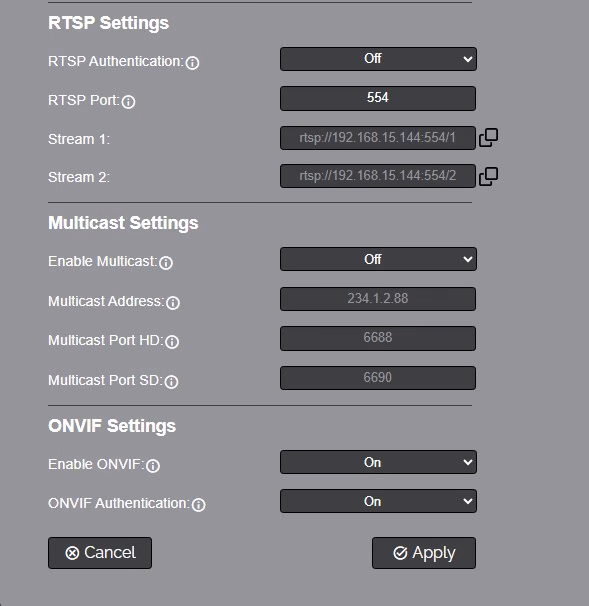Click the 'RTSP Authentication:' label text
Viewport: 589px width, 606px height.
pyautogui.click(x=116, y=61)
